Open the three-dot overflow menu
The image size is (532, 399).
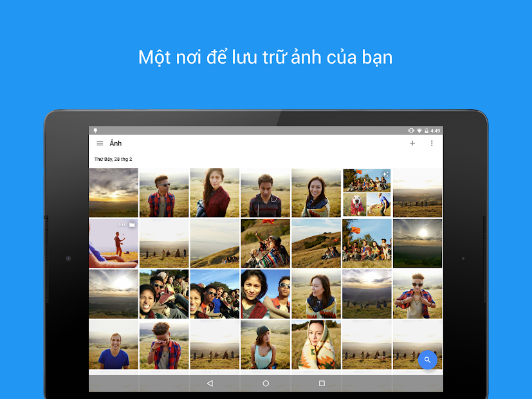pyautogui.click(x=432, y=143)
